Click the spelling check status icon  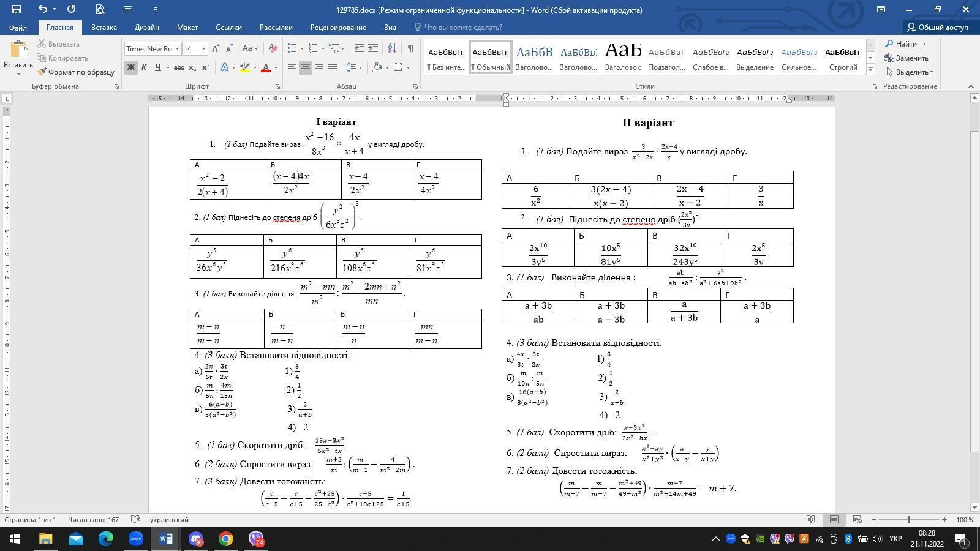coord(136,520)
